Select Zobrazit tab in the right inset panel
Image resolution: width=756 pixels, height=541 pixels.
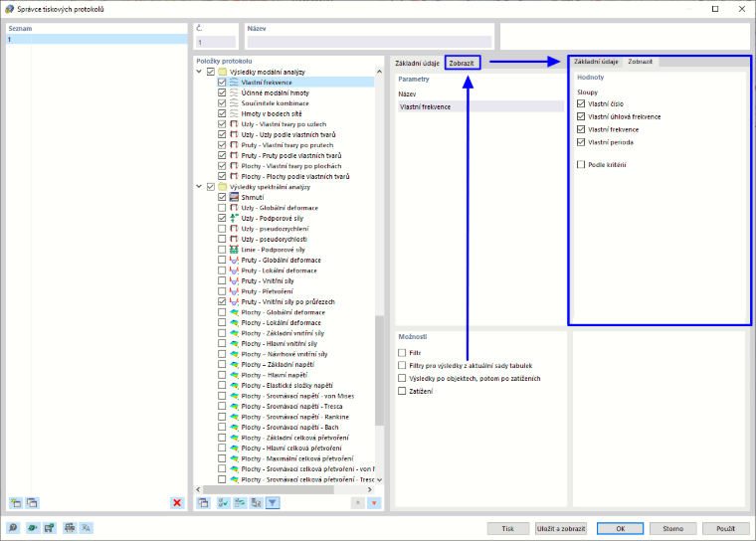click(641, 62)
